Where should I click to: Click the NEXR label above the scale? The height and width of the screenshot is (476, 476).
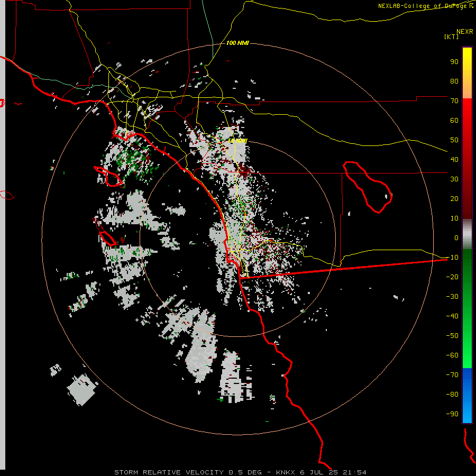tap(465, 32)
